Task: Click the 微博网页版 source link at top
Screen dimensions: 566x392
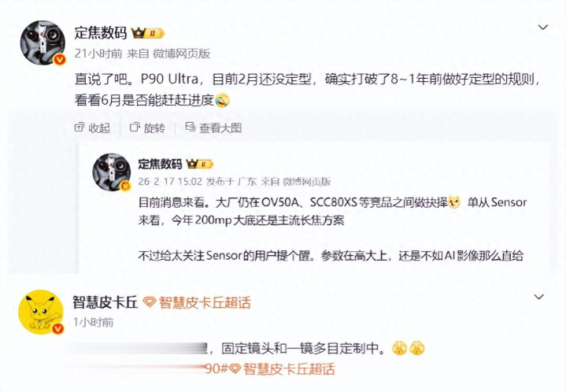Action: click(181, 54)
